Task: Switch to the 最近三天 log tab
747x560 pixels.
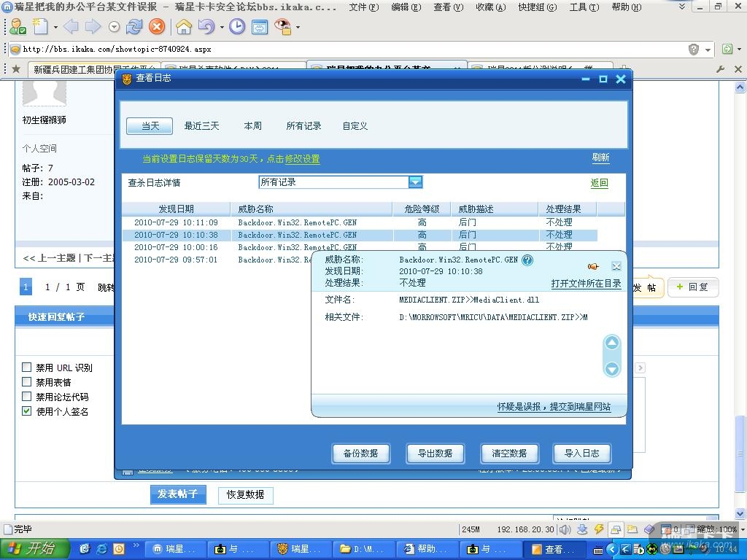Action: point(201,125)
